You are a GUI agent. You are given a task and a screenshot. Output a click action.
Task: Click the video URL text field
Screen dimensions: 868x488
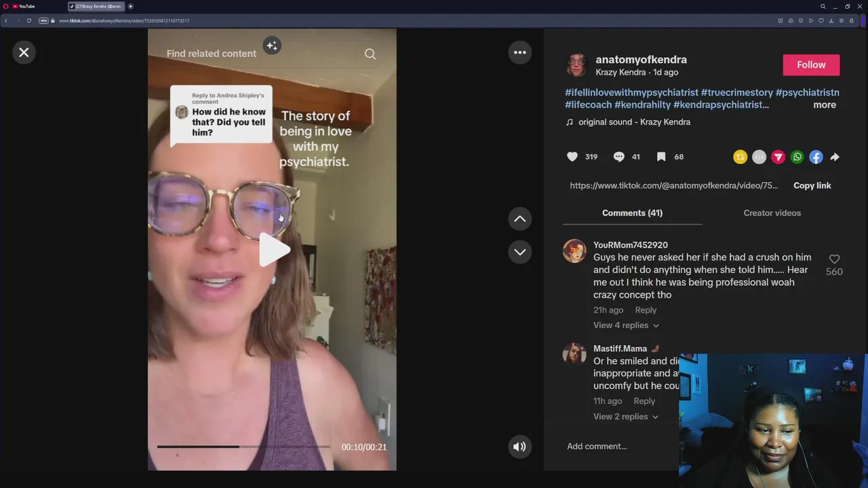(673, 186)
